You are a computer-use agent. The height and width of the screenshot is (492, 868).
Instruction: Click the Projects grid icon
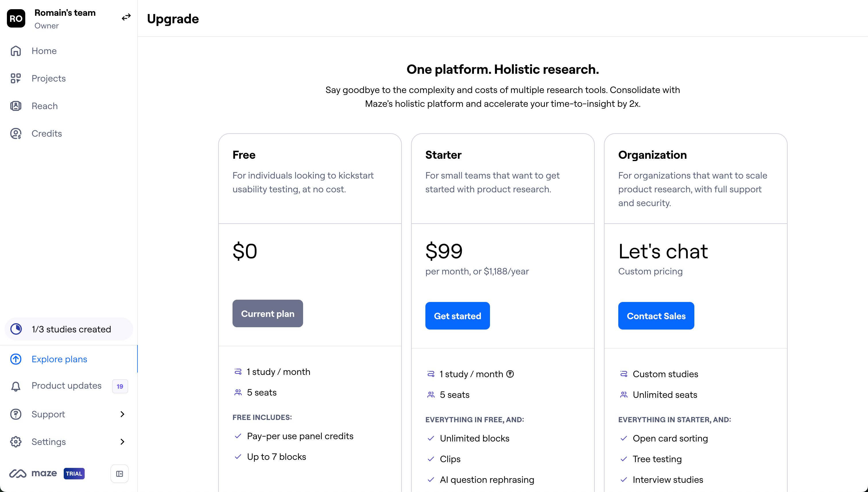point(15,78)
